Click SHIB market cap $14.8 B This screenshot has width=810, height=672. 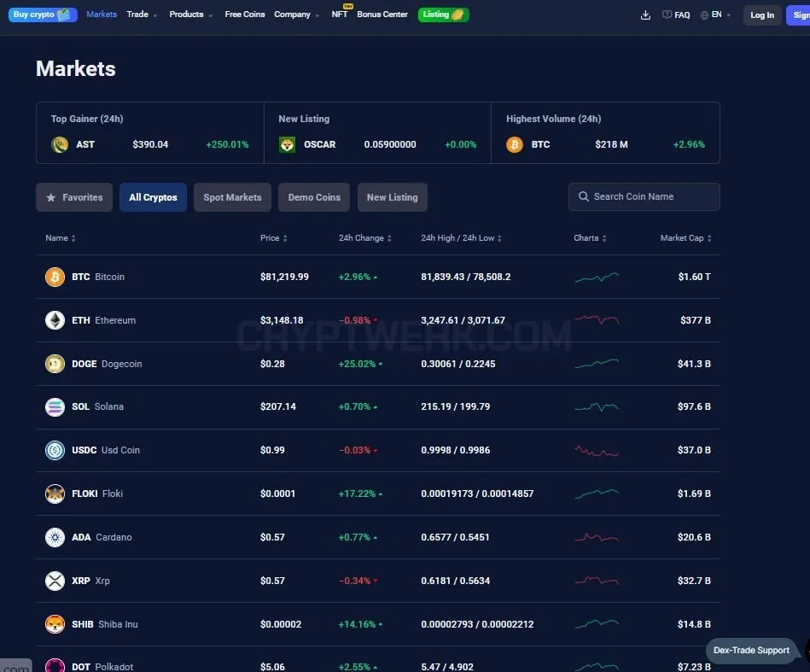pyautogui.click(x=694, y=624)
